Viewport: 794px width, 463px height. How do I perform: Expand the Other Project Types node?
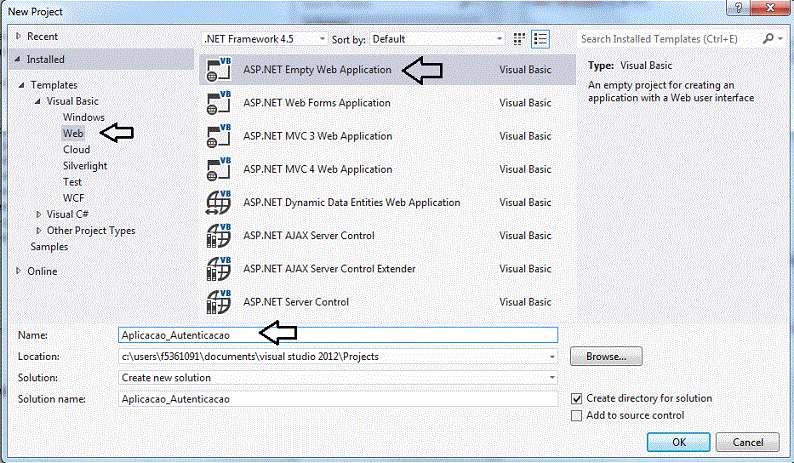click(x=38, y=230)
